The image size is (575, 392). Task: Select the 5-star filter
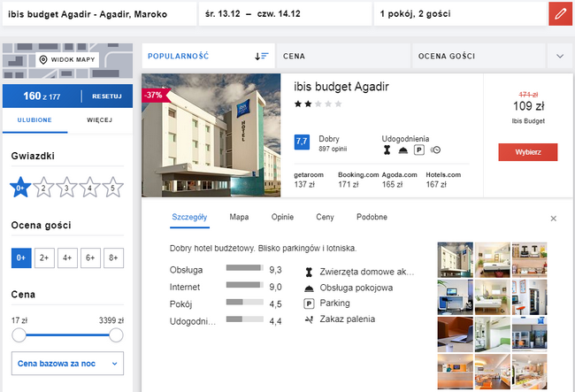coord(112,188)
